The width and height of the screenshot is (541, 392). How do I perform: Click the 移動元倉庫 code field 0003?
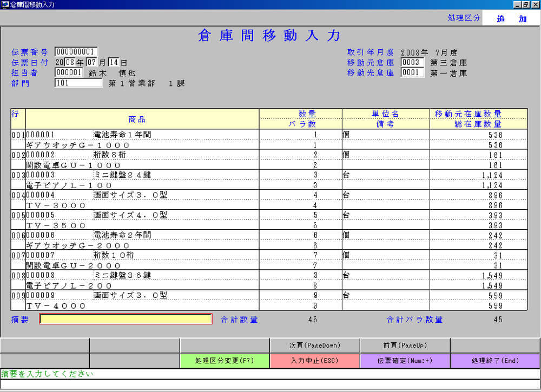pos(412,62)
